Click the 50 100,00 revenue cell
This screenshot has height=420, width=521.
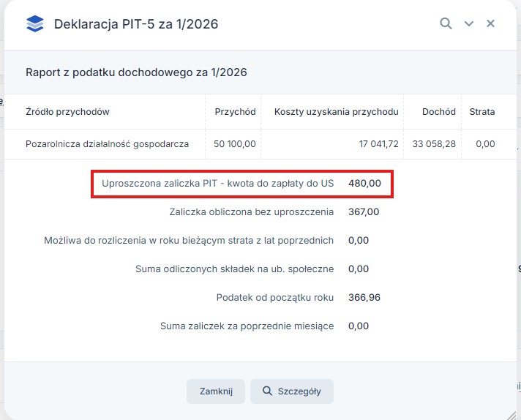point(235,144)
